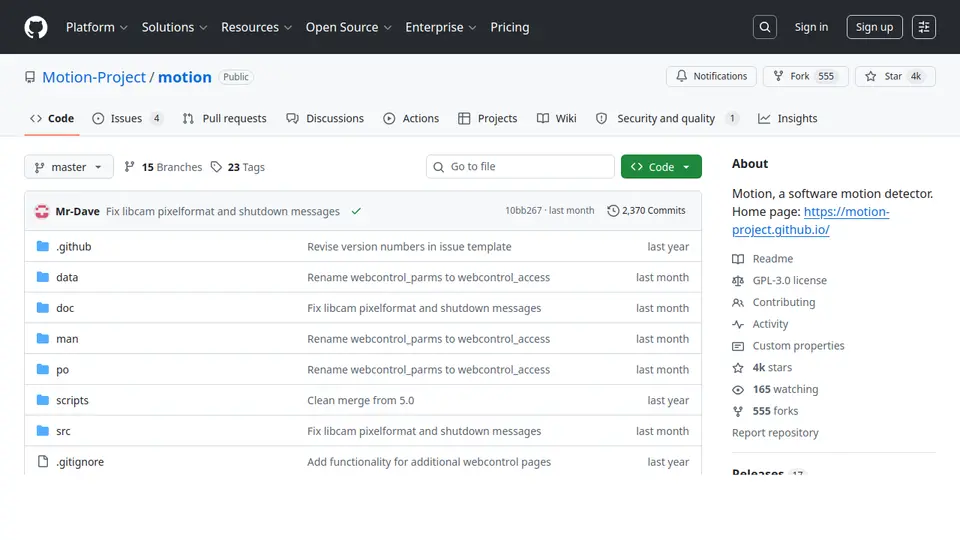The image size is (960, 540).
Task: Expand the Open Source menu
Action: (x=348, y=27)
